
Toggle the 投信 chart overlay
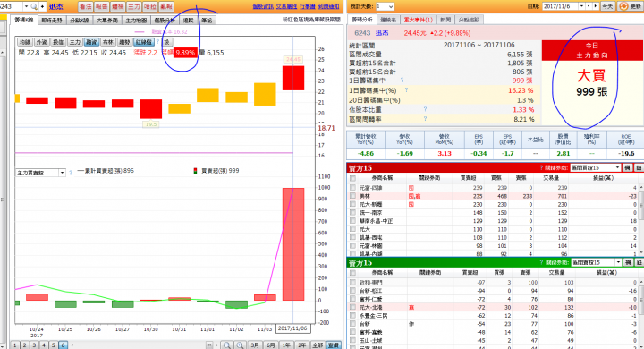pyautogui.click(x=58, y=42)
